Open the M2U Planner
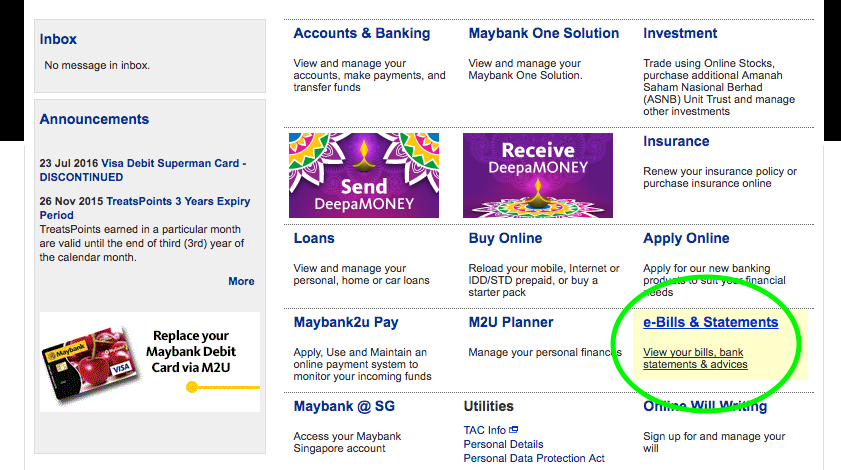This screenshot has height=470, width=841. pyautogui.click(x=511, y=322)
